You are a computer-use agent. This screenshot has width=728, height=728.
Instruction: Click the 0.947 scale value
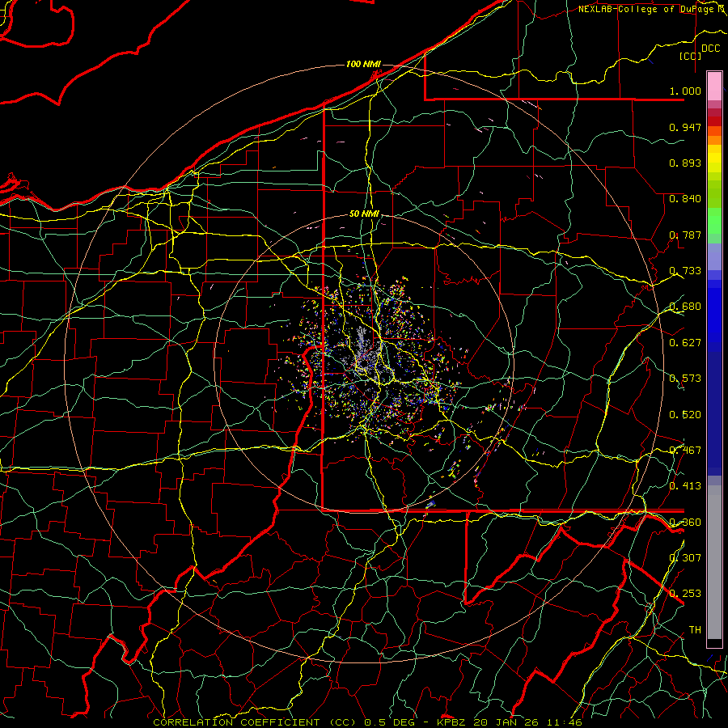[685, 127]
